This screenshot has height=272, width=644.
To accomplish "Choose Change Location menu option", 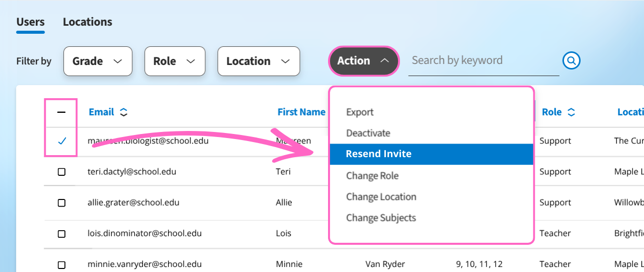I will pyautogui.click(x=381, y=197).
